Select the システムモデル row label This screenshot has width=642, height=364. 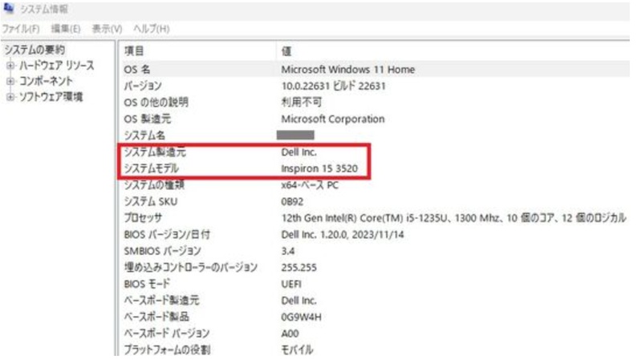tap(152, 168)
